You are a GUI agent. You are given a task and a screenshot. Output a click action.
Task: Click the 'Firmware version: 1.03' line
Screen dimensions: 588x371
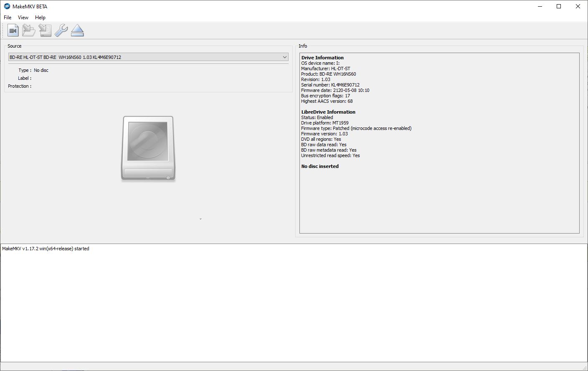tap(324, 134)
